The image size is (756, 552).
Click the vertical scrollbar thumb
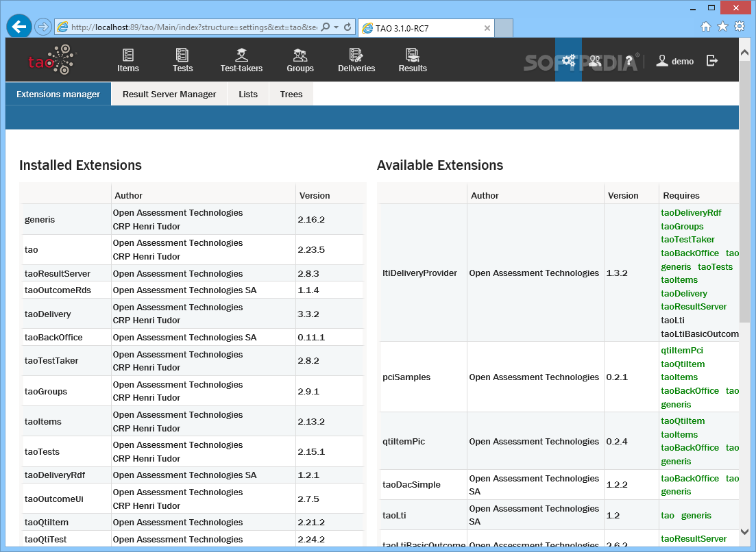pyautogui.click(x=744, y=190)
